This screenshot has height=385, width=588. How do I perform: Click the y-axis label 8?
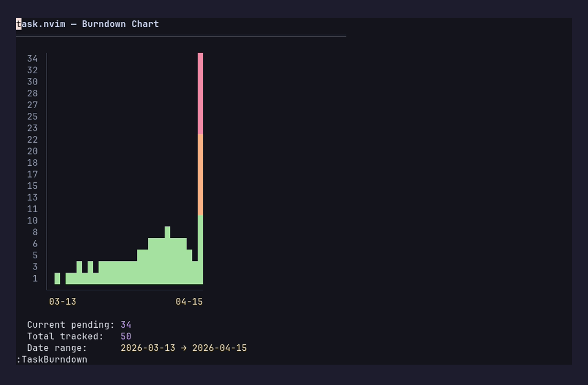coord(35,232)
